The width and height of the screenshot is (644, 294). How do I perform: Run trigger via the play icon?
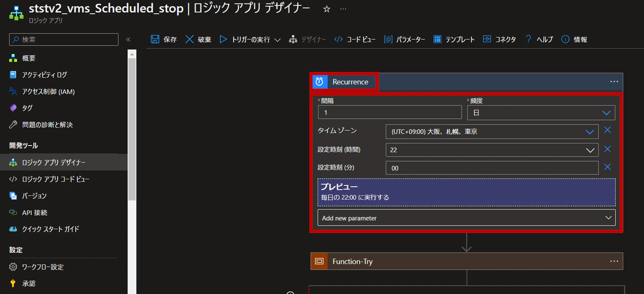[223, 39]
